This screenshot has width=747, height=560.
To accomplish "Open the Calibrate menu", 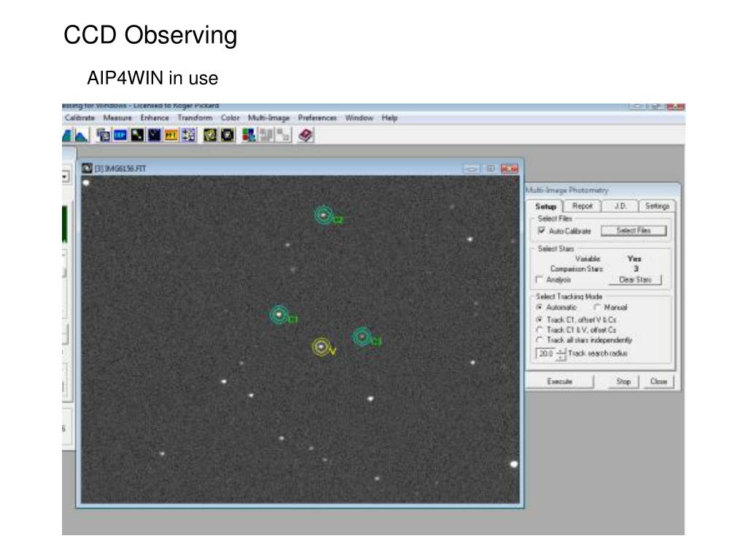I will click(x=80, y=117).
